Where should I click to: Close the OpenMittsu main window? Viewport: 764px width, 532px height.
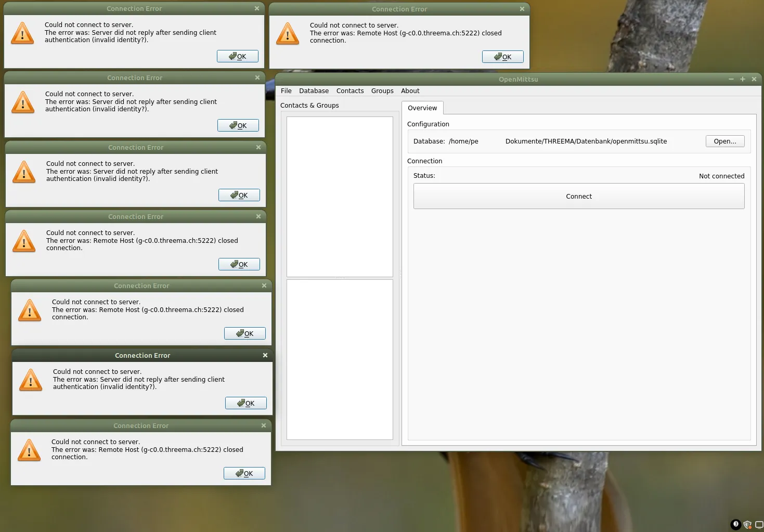pyautogui.click(x=754, y=79)
